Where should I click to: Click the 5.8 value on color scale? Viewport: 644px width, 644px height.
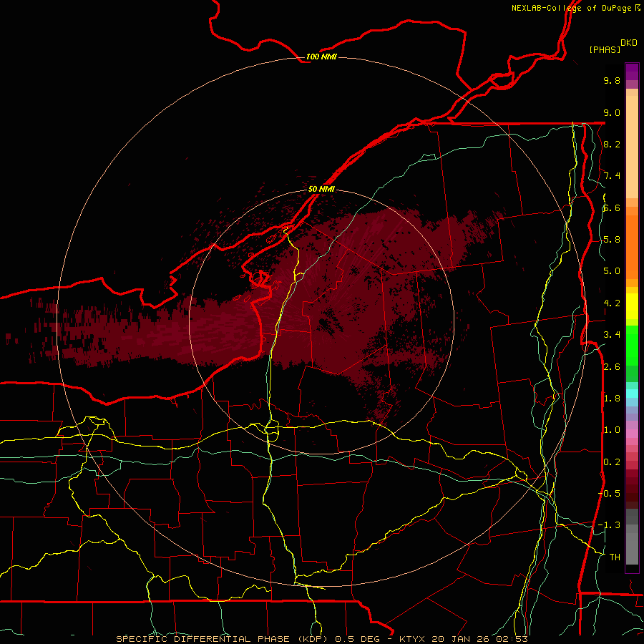[x=612, y=239]
